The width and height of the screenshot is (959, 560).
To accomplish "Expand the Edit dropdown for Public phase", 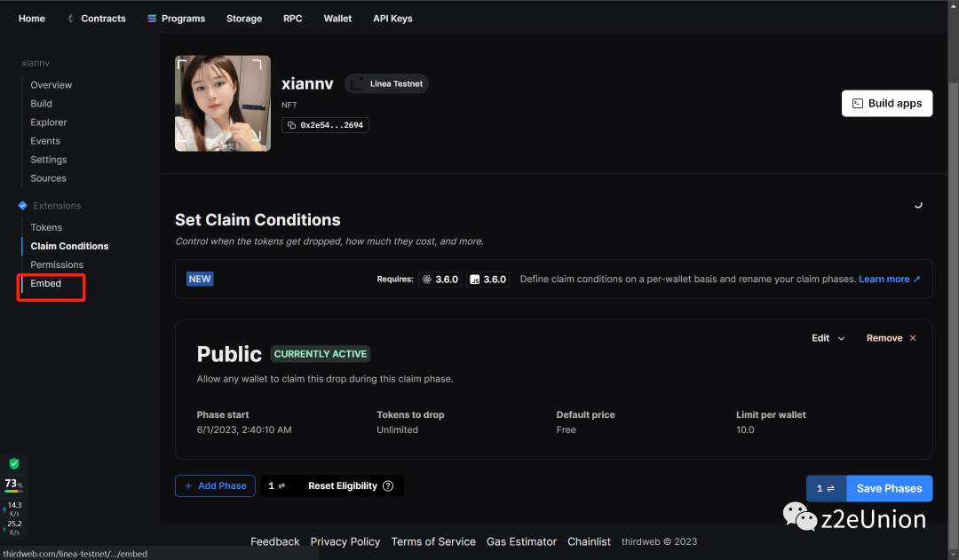I will (828, 338).
